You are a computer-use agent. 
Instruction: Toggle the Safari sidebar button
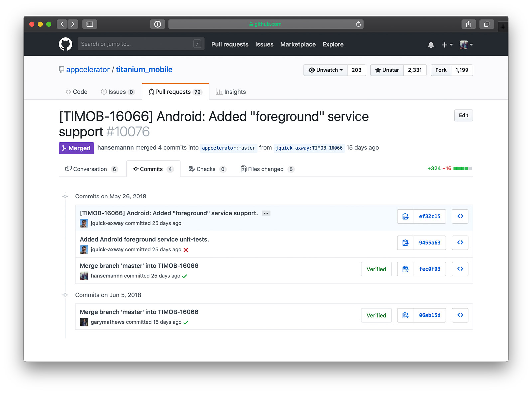[x=90, y=24]
